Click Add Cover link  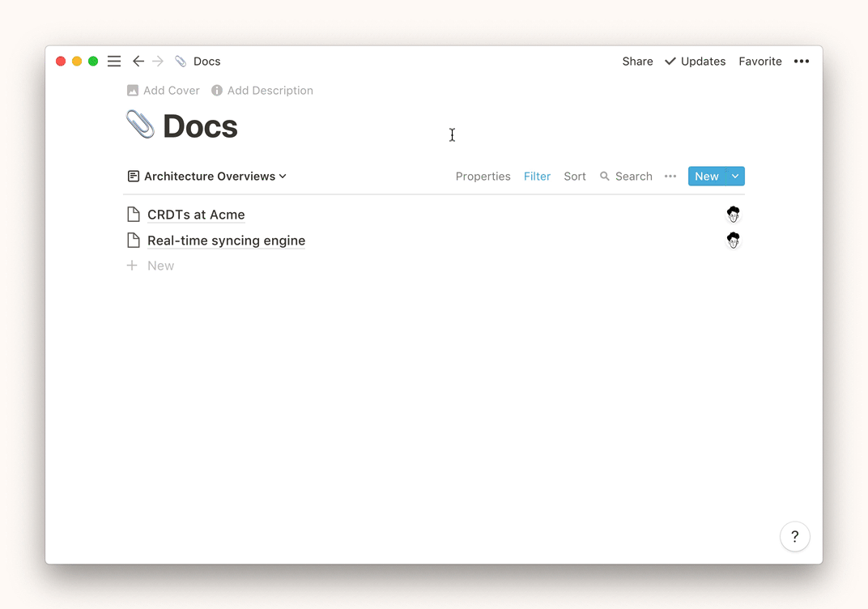(x=164, y=91)
